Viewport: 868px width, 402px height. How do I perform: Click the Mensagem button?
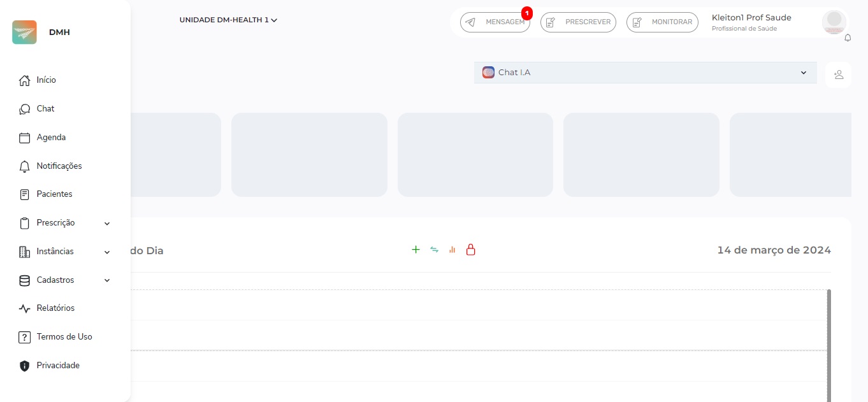pyautogui.click(x=495, y=22)
